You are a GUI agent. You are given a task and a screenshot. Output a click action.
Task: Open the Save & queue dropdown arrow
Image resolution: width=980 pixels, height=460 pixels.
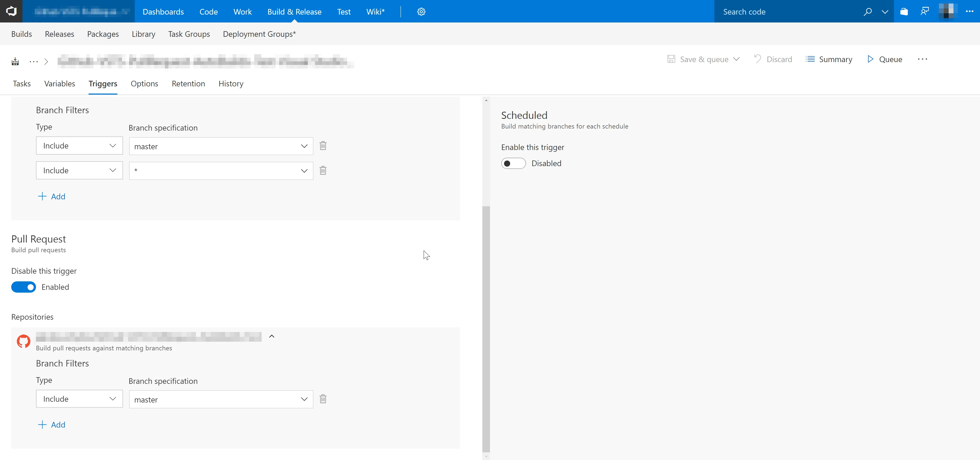(x=737, y=59)
